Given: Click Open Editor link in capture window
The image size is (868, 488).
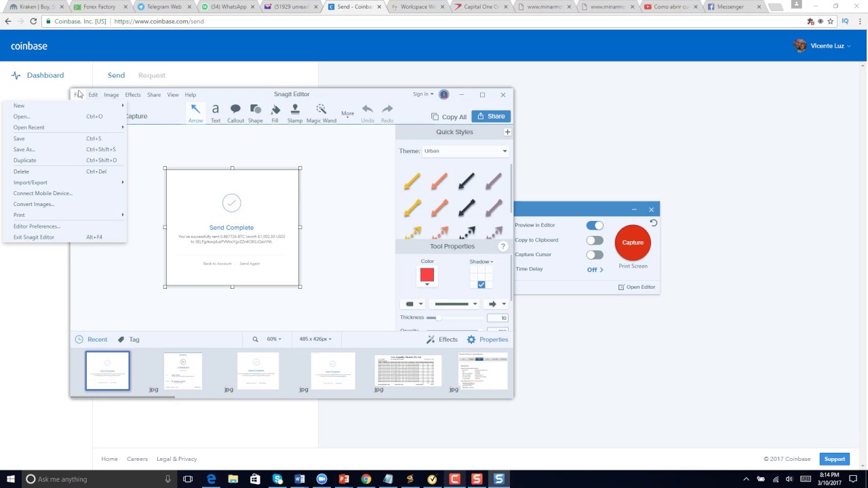Looking at the screenshot, I should click(637, 287).
